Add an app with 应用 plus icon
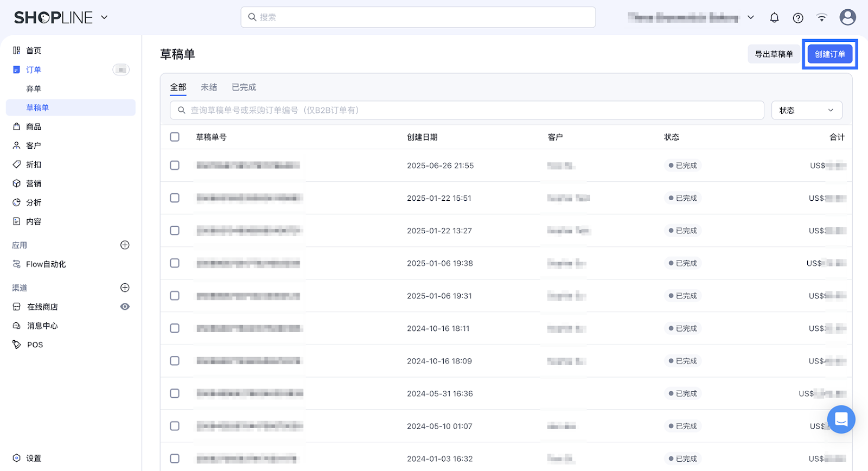This screenshot has height=471, width=868. click(x=125, y=245)
